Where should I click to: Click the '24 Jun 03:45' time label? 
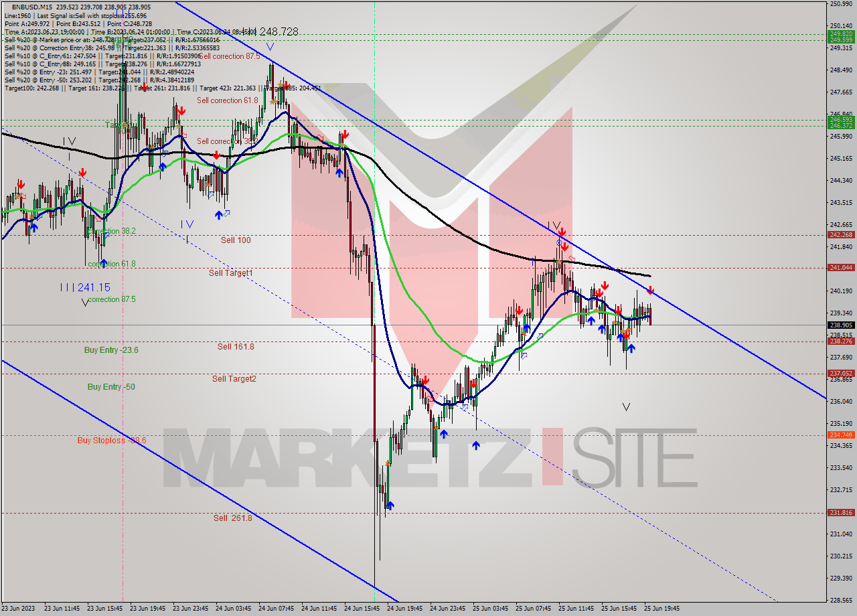234,609
